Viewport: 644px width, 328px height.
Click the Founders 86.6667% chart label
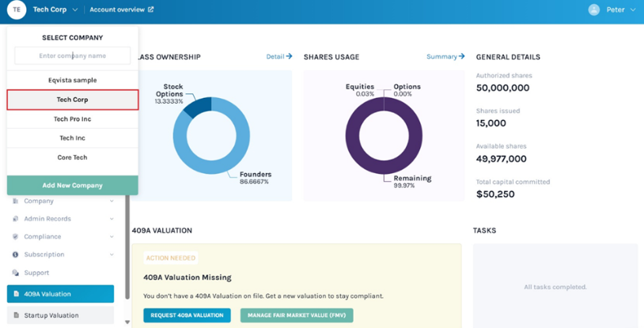[255, 177]
